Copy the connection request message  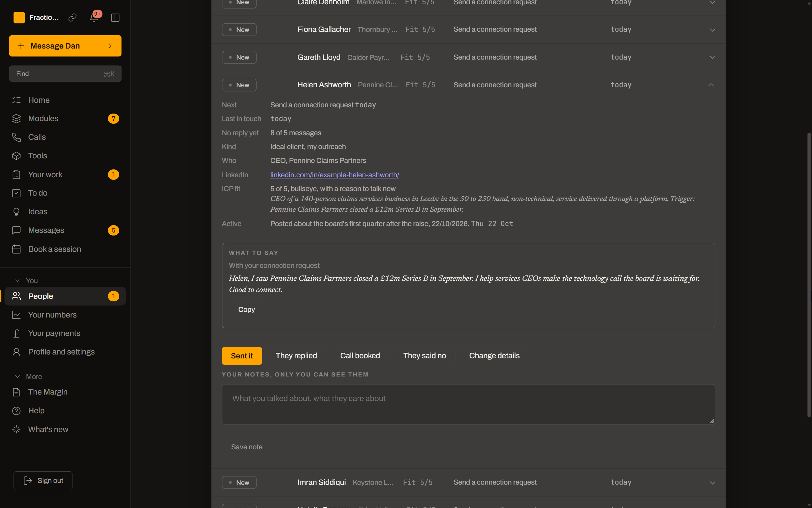(247, 309)
